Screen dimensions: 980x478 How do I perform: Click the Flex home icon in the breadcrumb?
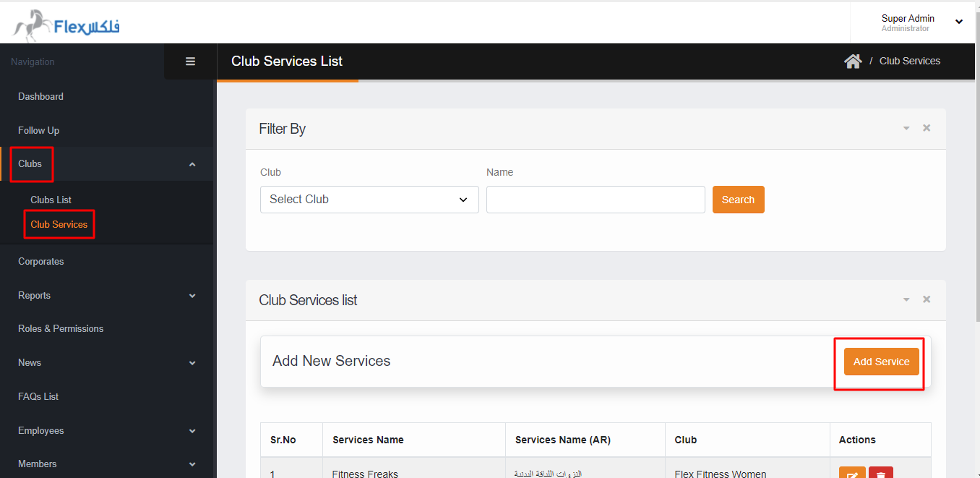[x=853, y=61]
